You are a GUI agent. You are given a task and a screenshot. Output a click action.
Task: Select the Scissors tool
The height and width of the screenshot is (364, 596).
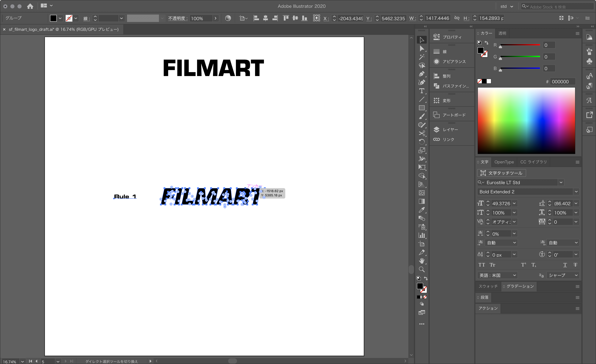coord(422,133)
